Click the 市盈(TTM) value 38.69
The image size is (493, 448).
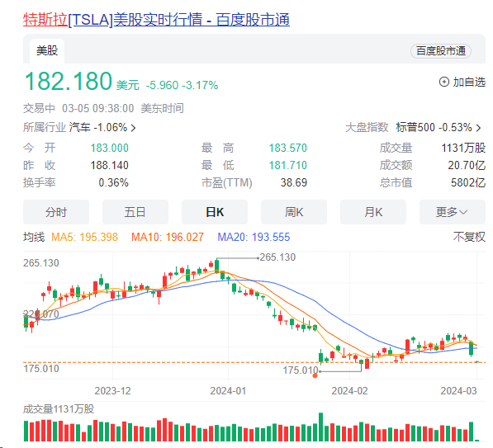click(294, 182)
